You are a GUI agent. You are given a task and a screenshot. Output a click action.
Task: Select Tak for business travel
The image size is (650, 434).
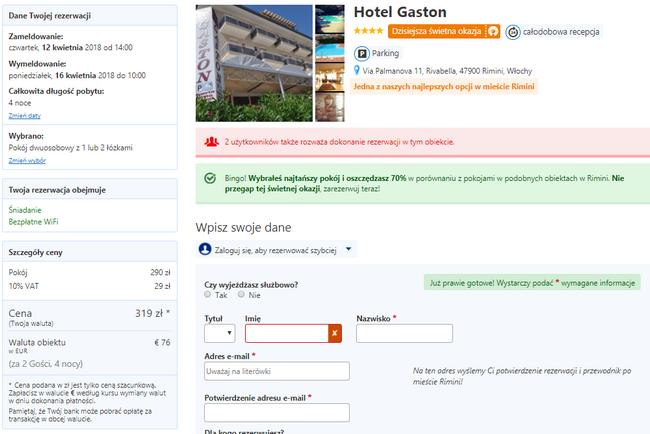pos(208,294)
